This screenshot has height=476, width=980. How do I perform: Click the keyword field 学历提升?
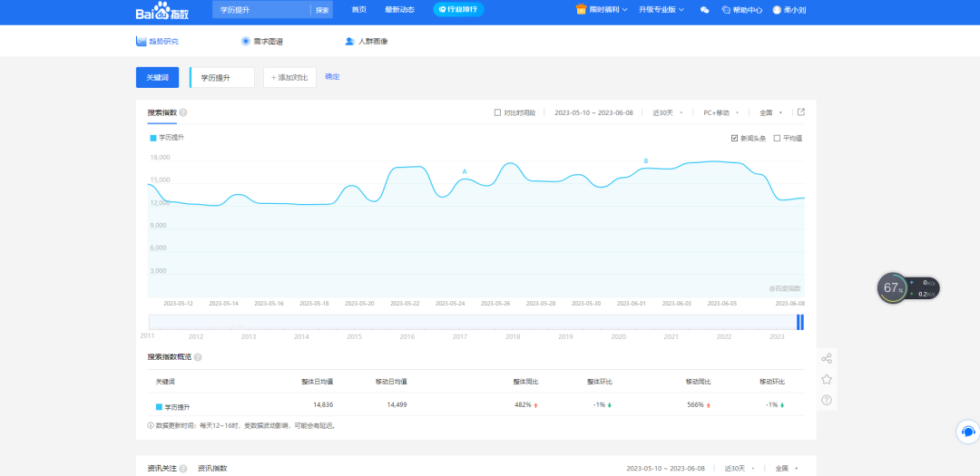point(222,77)
